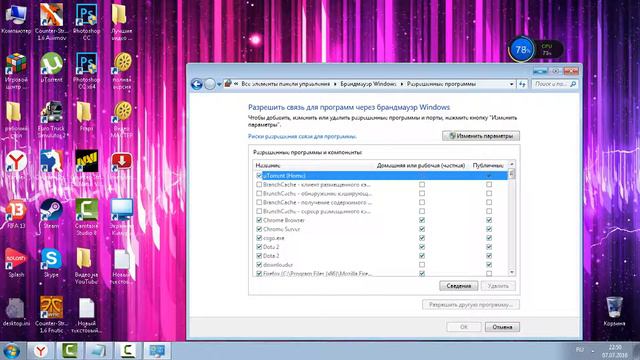Open the Photoshop CC shortcut
This screenshot has height=360, width=640.
pos(87,22)
